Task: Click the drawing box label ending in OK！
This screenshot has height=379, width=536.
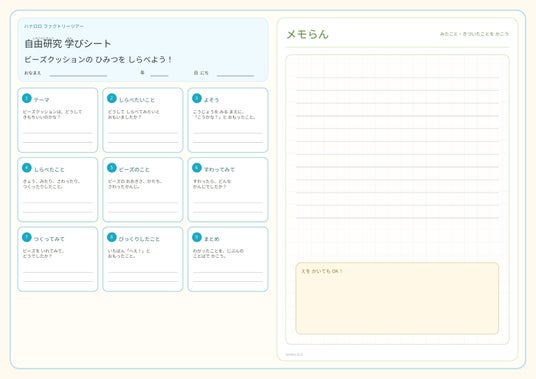Action: (322, 271)
